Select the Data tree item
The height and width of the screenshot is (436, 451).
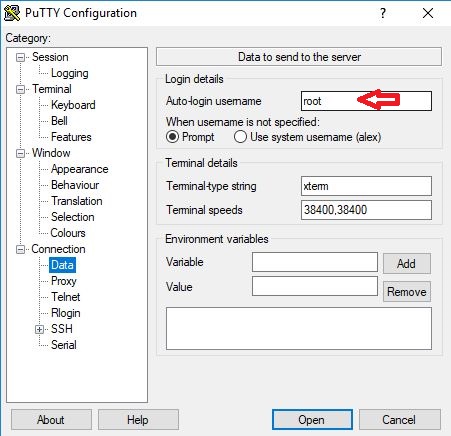62,265
